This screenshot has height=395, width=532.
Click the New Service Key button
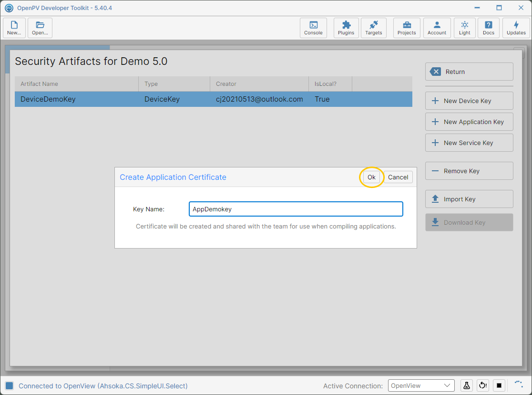click(469, 143)
